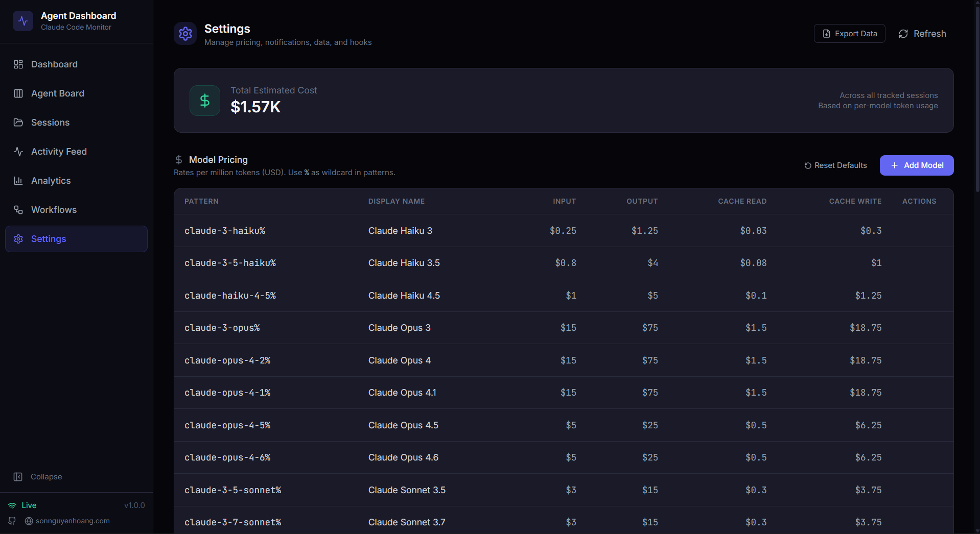
Task: Click the globe icon beside songuyenhoang.com
Action: tap(29, 521)
